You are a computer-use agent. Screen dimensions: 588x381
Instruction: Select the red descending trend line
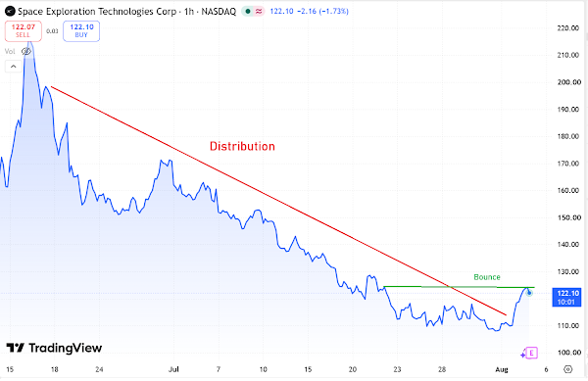[278, 201]
